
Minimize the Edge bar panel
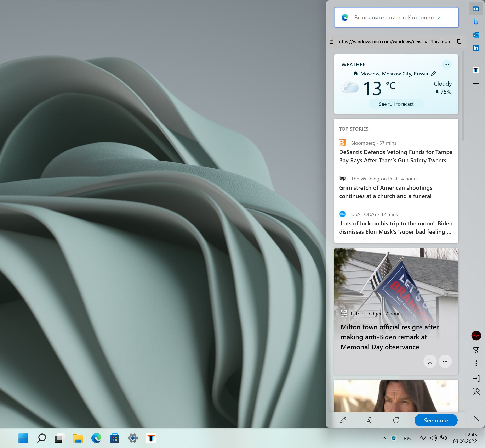point(476,405)
